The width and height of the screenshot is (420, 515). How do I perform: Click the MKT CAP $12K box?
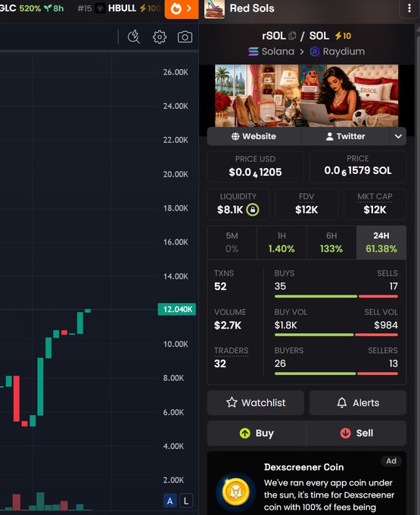[x=375, y=204]
